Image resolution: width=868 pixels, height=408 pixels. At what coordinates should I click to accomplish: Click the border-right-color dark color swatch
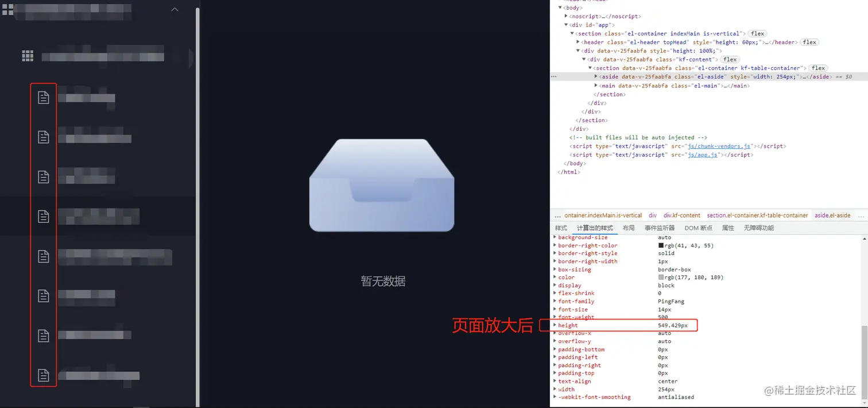coord(661,245)
